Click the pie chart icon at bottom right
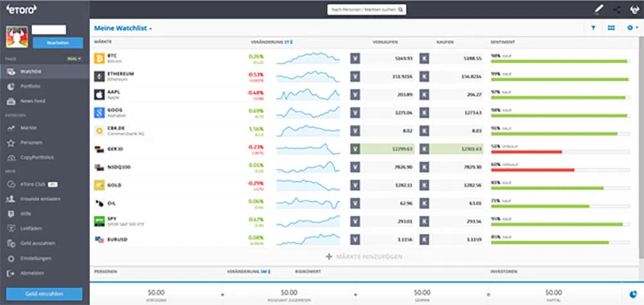 point(633,294)
